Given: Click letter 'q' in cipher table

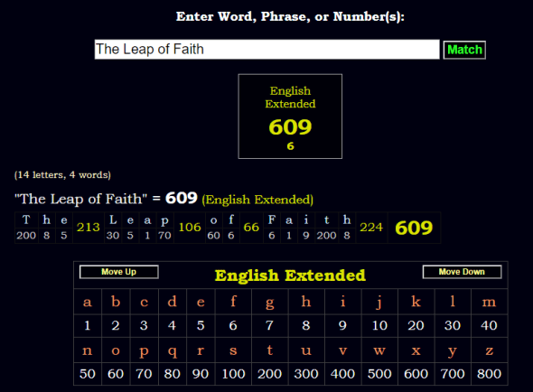Looking at the screenshot, I should click(172, 351).
